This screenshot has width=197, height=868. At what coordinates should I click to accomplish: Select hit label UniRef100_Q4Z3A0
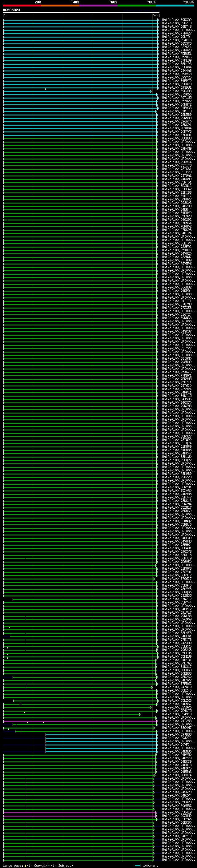point(177,643)
